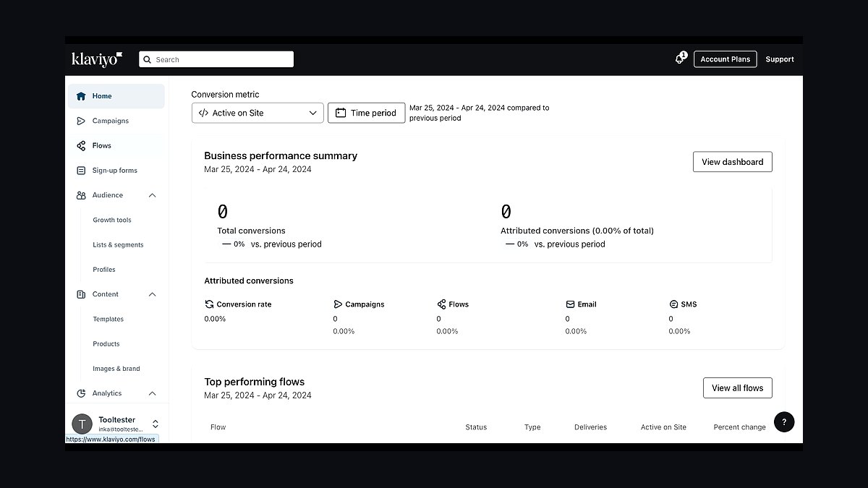Sort by the Deliveries column header
Viewport: 868px width, 488px height.
pyautogui.click(x=590, y=427)
